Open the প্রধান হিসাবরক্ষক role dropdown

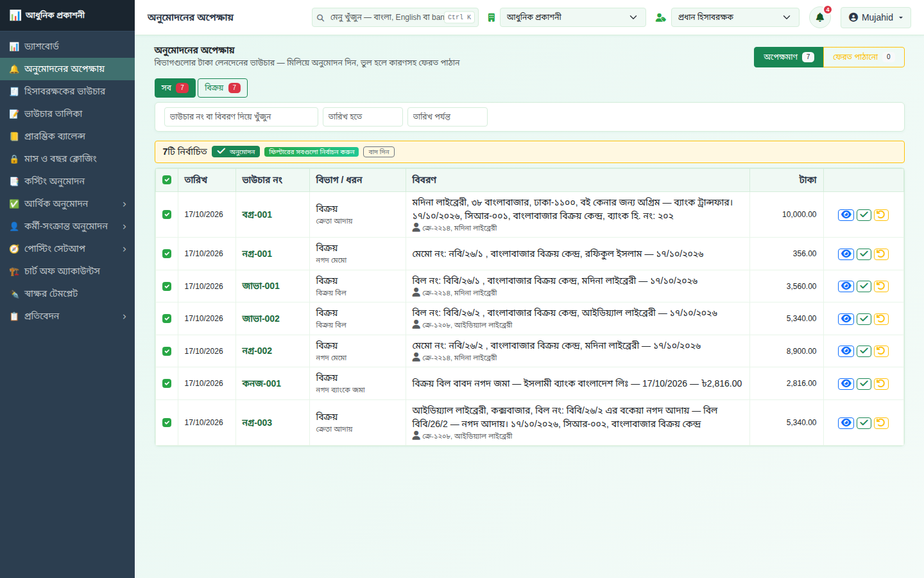coord(735,17)
